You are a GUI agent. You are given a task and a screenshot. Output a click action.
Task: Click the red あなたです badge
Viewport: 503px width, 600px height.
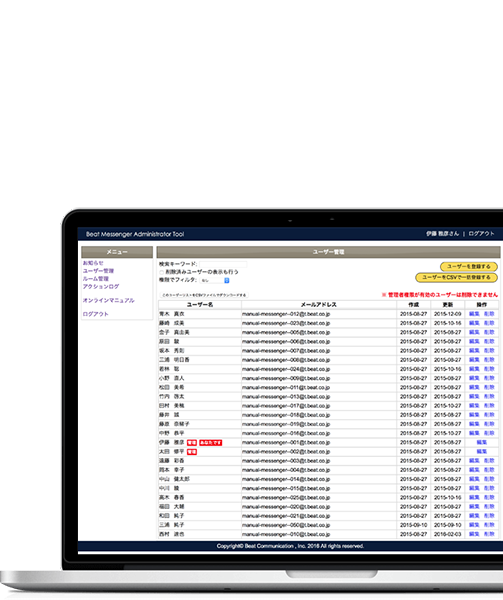tap(210, 443)
